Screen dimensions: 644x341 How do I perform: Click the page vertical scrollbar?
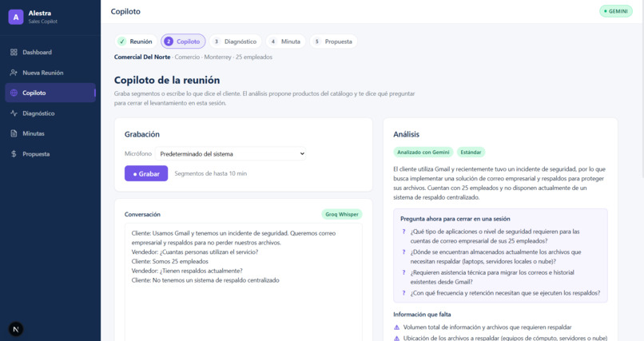[x=642, y=90]
